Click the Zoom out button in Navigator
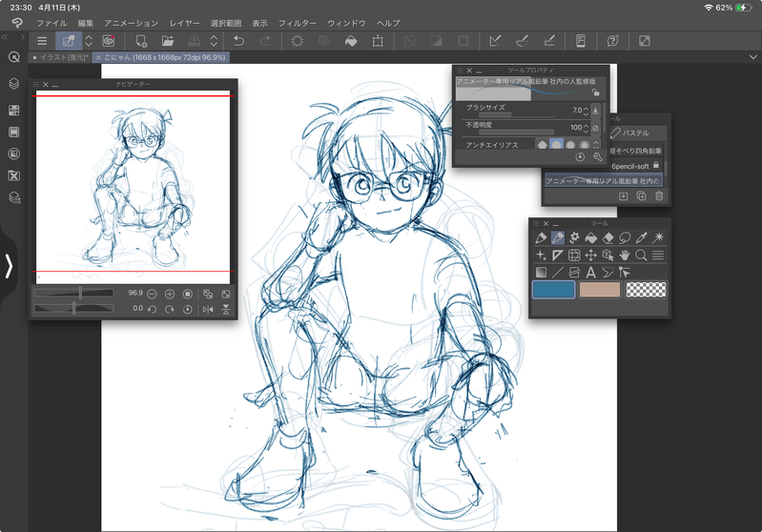Screen dimensions: 762x532 coord(152,294)
